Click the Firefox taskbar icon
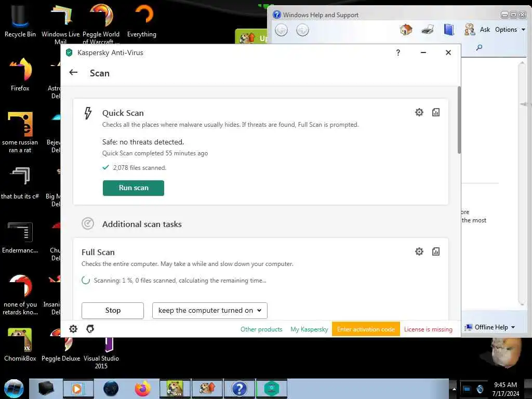The image size is (532, 399). (142, 389)
